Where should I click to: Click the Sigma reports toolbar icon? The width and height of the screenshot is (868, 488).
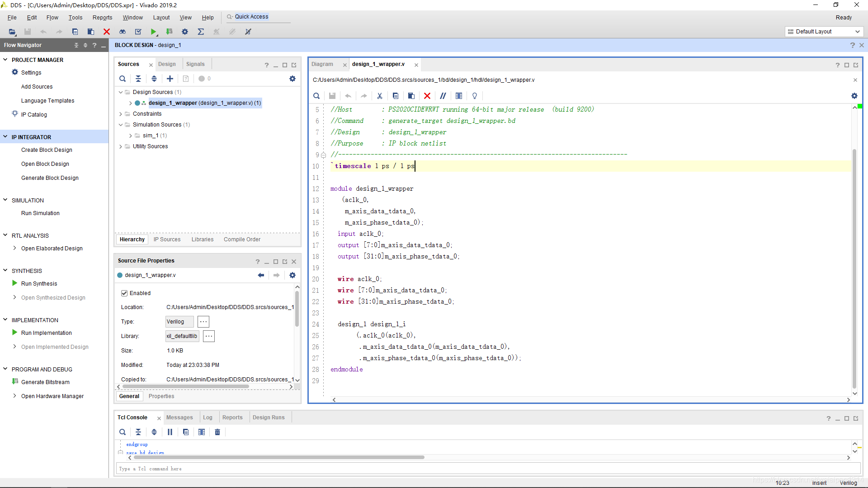(201, 32)
